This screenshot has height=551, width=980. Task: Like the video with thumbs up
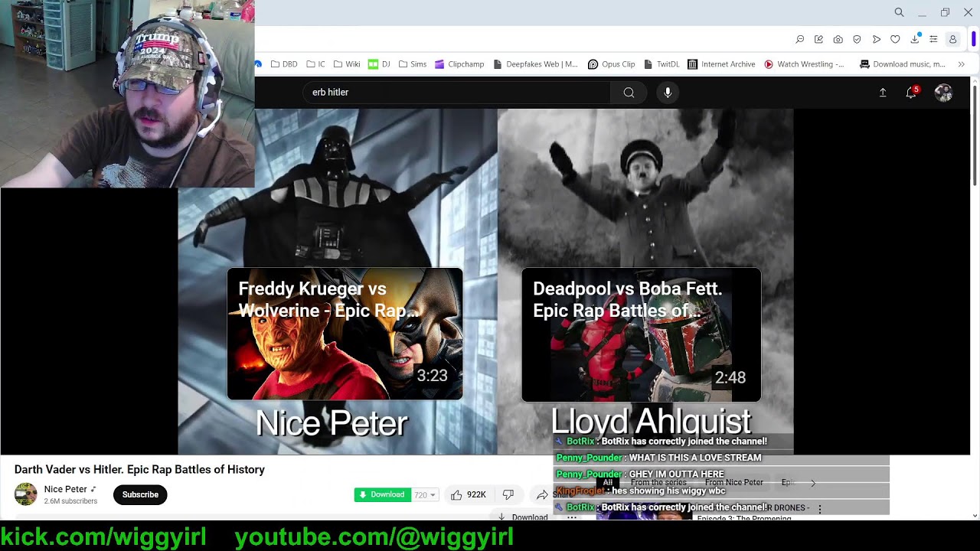(x=457, y=495)
